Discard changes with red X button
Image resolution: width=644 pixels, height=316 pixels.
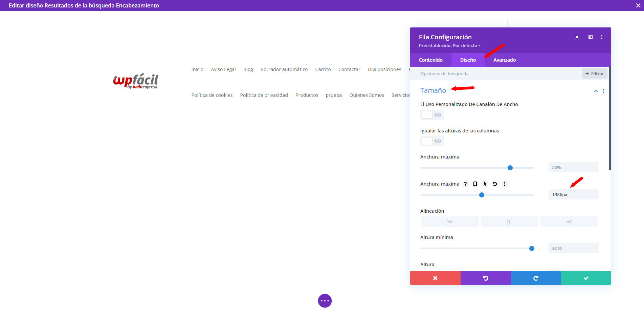click(435, 278)
